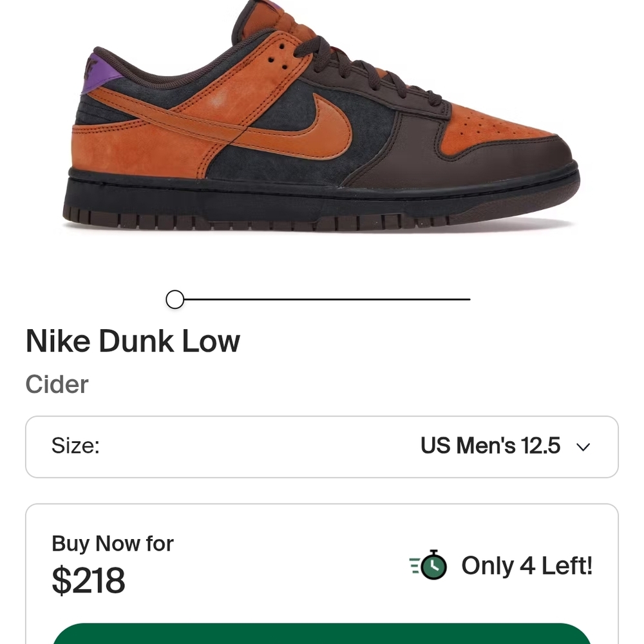Viewport: 644px width, 644px height.
Task: Click the Size selector card
Action: click(322, 446)
